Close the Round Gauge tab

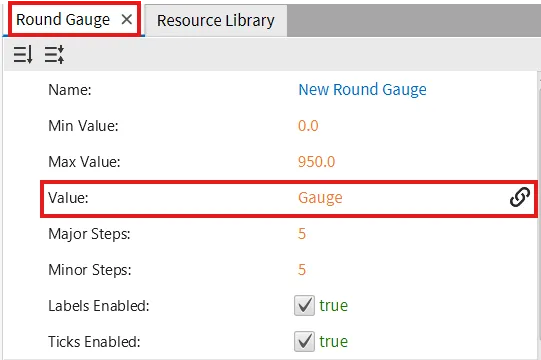[x=127, y=19]
